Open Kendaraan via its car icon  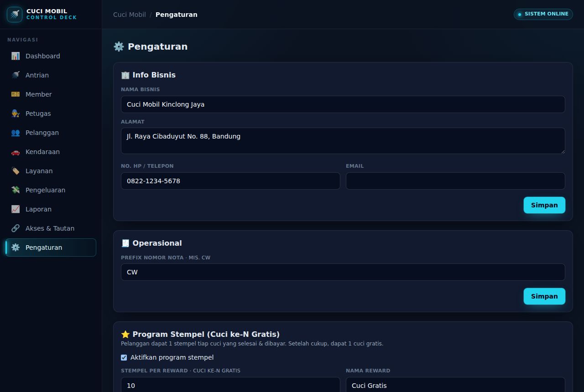[x=16, y=152]
